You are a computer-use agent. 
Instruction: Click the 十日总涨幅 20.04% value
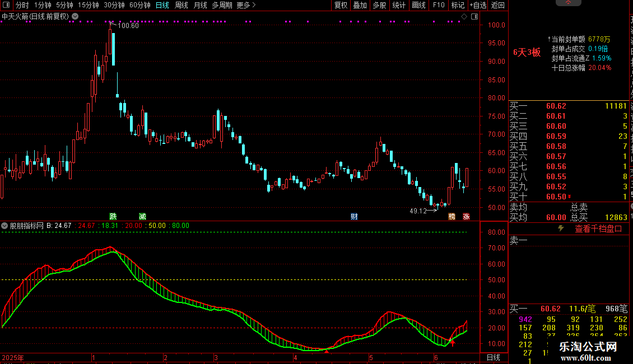[x=599, y=68]
